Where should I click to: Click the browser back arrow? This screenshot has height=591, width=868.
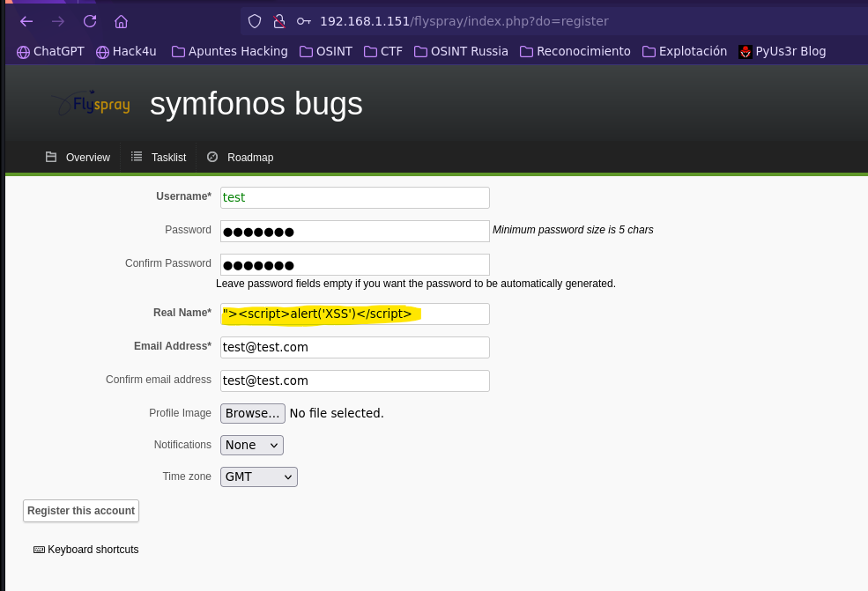pos(26,22)
